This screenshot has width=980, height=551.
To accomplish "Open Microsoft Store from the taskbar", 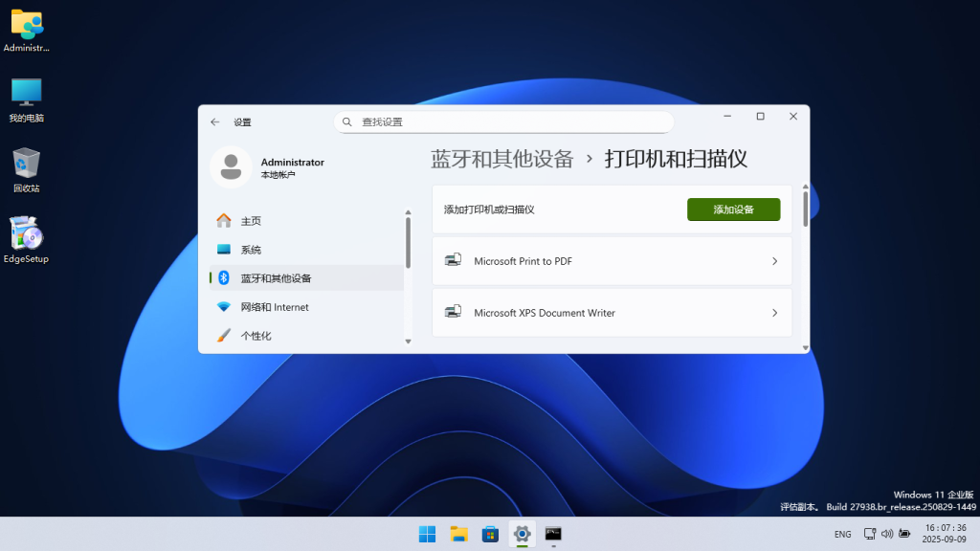I will pos(491,534).
